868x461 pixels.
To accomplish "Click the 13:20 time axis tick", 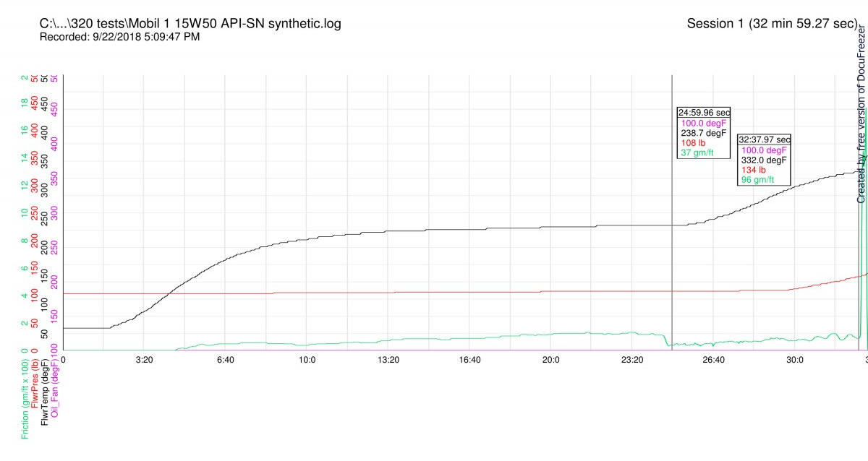I will [388, 359].
